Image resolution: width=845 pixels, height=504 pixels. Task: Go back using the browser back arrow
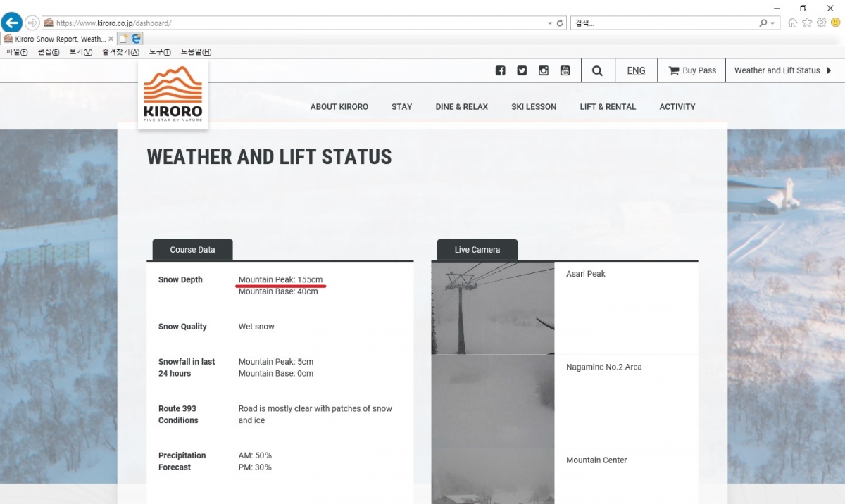11,23
